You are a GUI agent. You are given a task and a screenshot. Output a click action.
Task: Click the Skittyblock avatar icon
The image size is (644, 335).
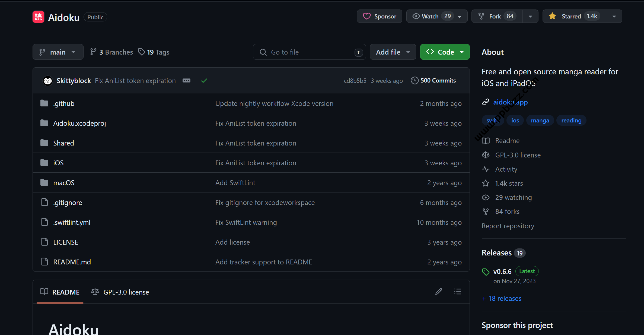(48, 81)
